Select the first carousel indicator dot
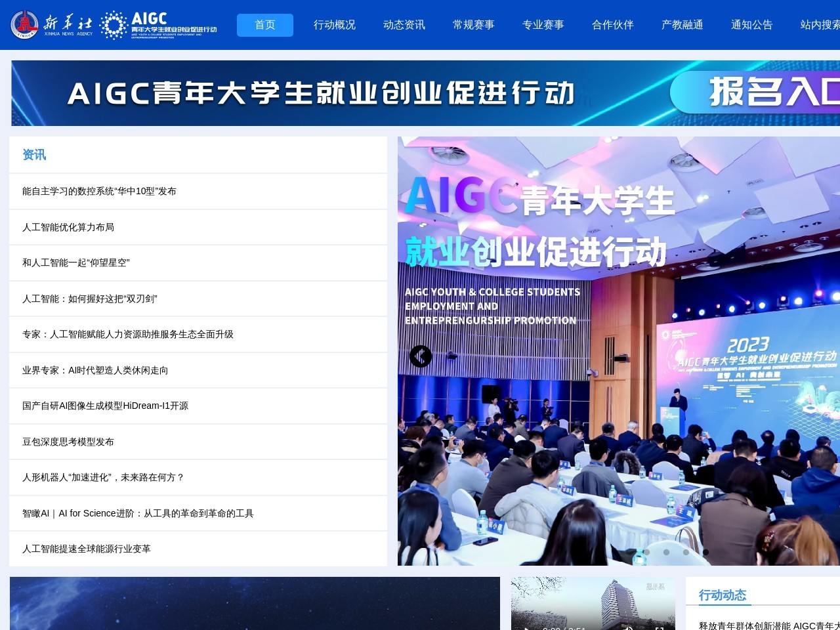This screenshot has height=630, width=840. pos(647,552)
